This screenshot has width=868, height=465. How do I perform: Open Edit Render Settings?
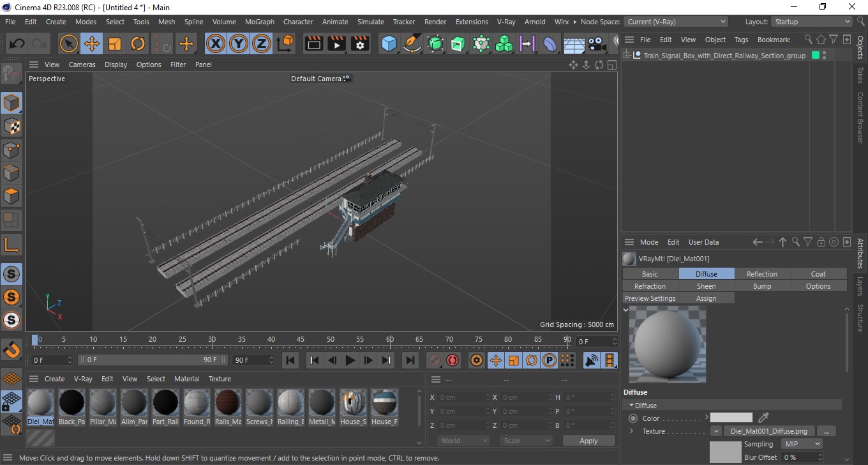click(360, 44)
